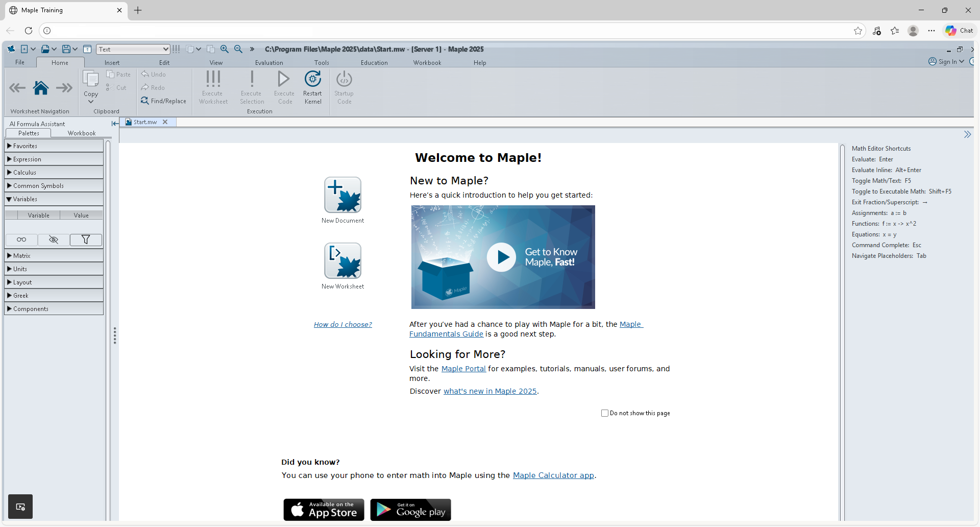Image resolution: width=980 pixels, height=527 pixels.
Task: Expand the Layout palette
Action: 54,282
